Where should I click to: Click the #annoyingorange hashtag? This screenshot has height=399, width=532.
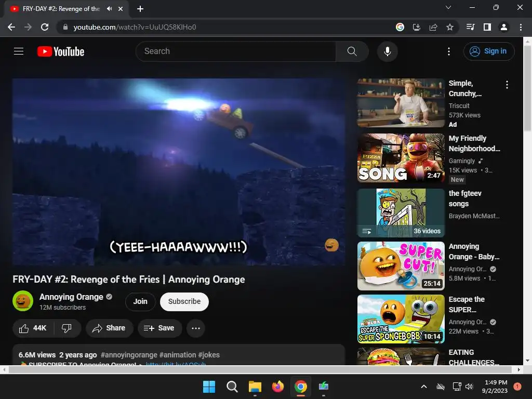(x=129, y=355)
